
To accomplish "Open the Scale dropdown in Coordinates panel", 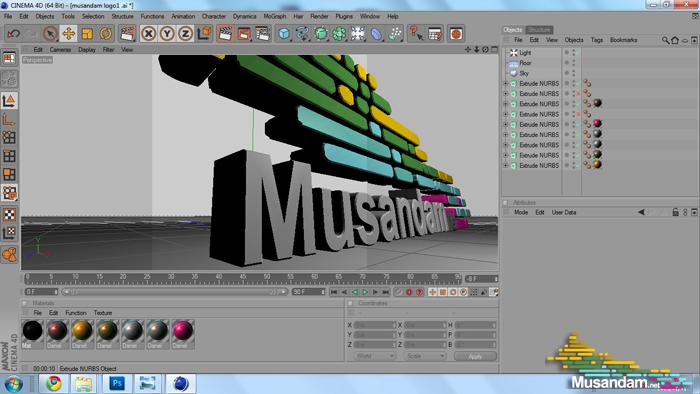I will 425,356.
